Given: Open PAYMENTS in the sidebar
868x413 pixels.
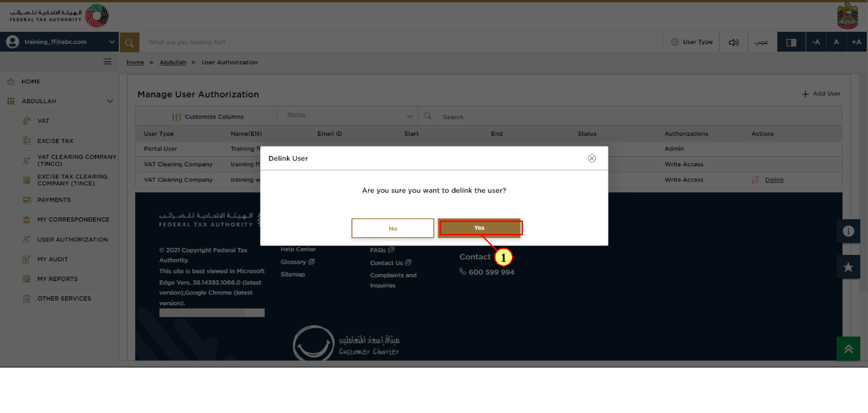Looking at the screenshot, I should (54, 200).
